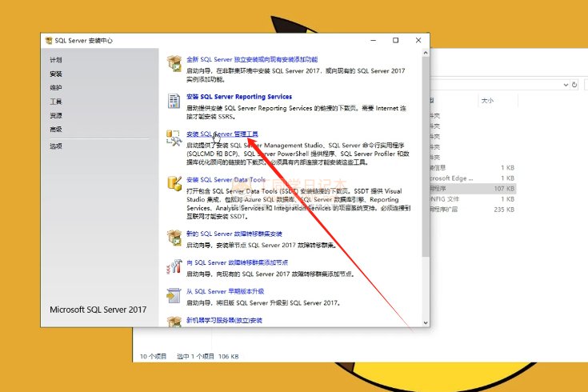Click the new standalone SQL Server installation icon
This screenshot has width=588, height=392.
tap(174, 63)
